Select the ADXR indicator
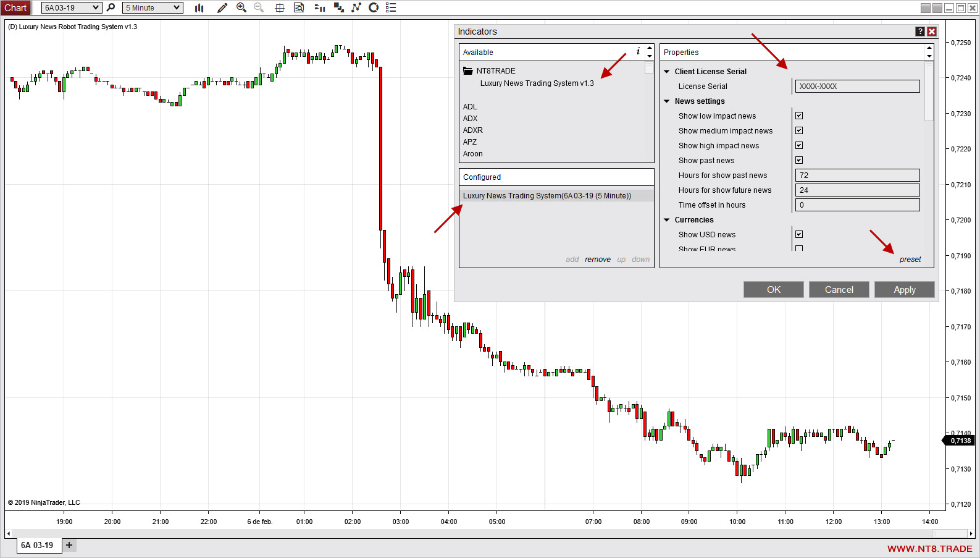The image size is (980, 558). [473, 130]
